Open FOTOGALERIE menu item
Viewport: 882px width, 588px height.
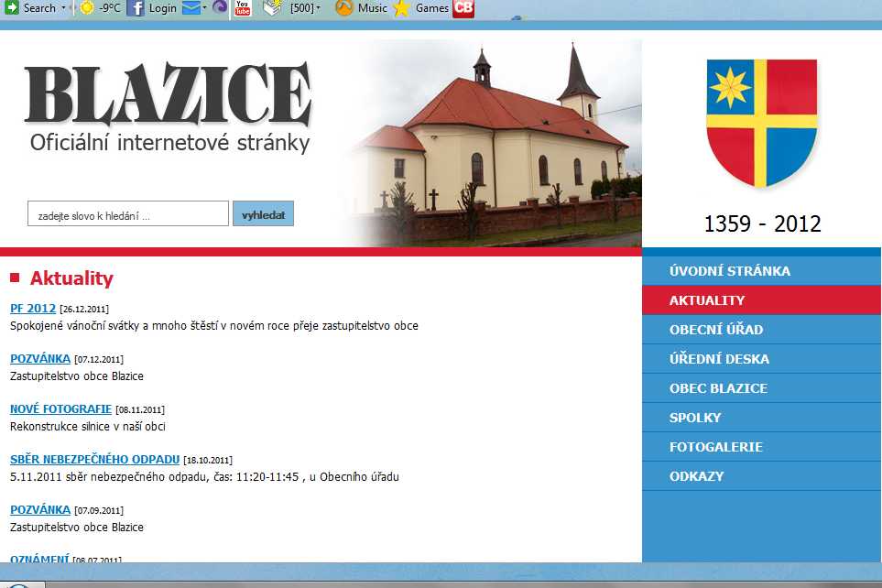pos(762,446)
